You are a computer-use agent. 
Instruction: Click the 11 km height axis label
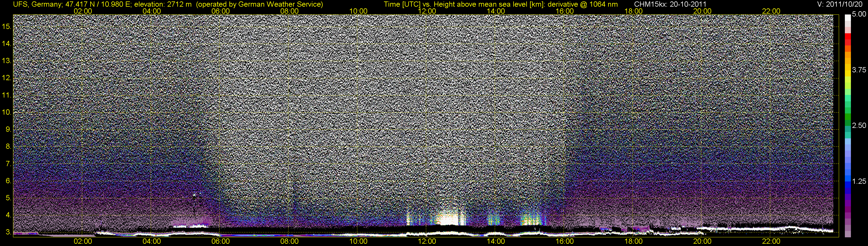tap(7, 96)
